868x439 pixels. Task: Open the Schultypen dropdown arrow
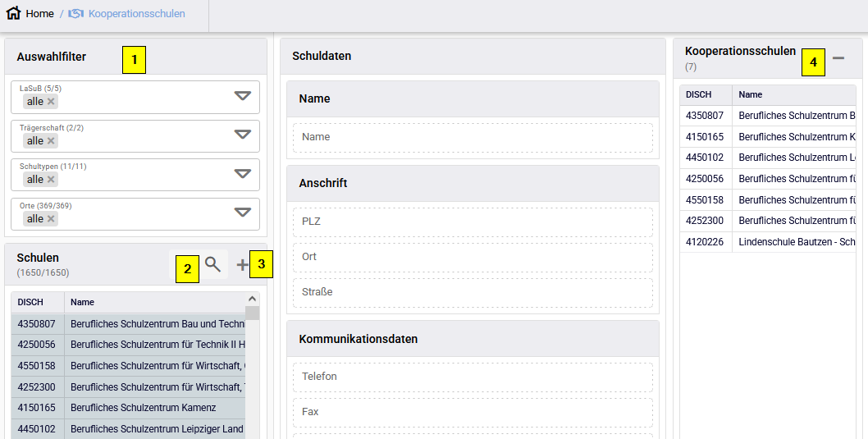pyautogui.click(x=242, y=174)
